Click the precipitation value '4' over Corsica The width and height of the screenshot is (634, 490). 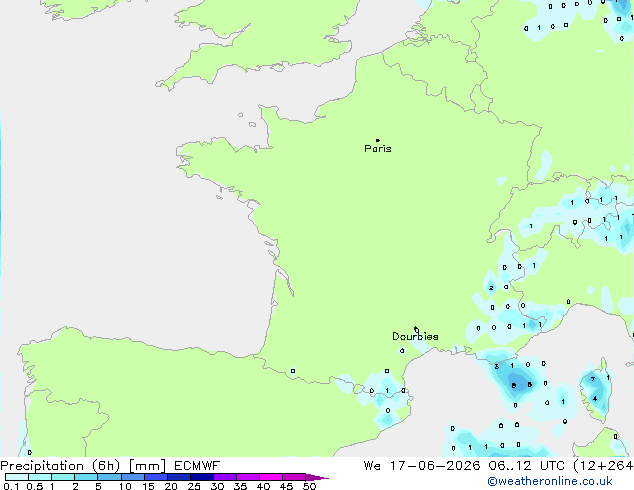tap(595, 399)
